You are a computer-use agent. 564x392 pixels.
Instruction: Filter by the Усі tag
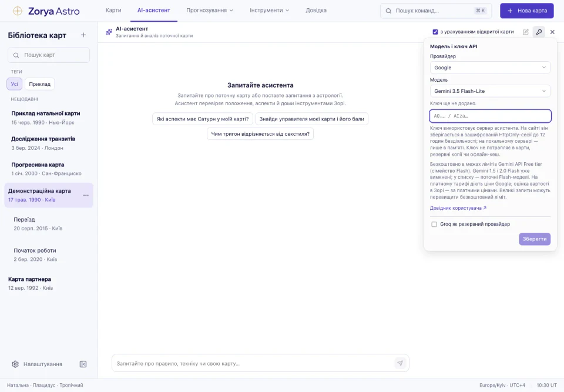pyautogui.click(x=14, y=84)
